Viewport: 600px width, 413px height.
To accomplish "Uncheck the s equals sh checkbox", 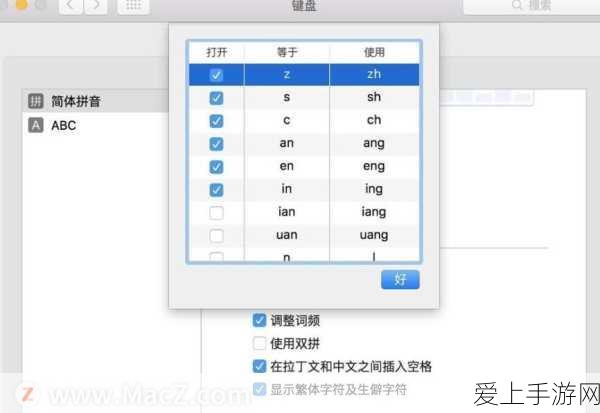I will [216, 98].
